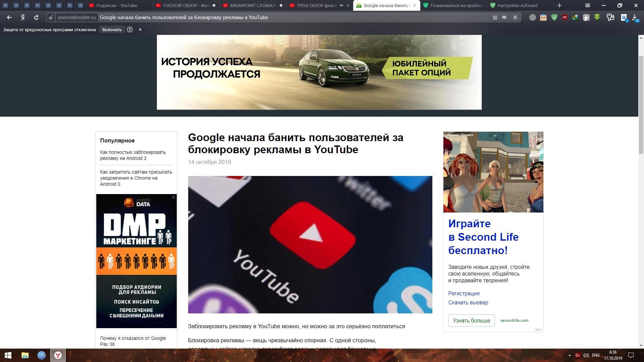Bookmark this page with the flag icon

[x=515, y=17]
